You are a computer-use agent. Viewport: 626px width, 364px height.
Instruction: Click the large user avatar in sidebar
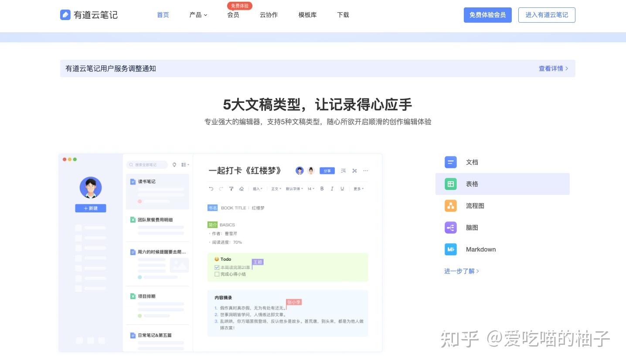(x=91, y=188)
